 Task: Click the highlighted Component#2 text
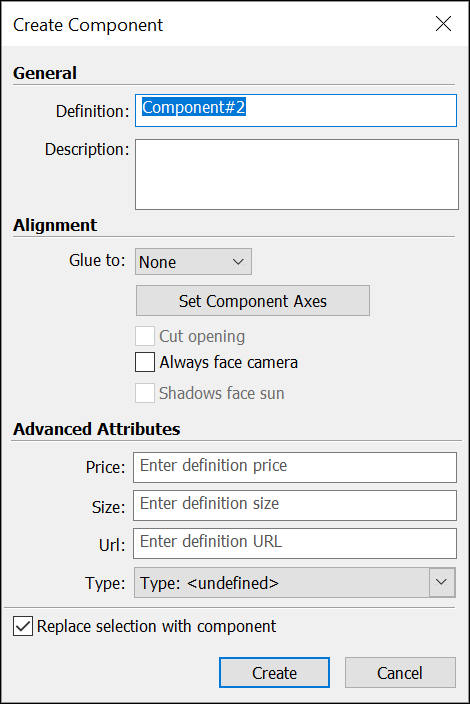[x=193, y=107]
